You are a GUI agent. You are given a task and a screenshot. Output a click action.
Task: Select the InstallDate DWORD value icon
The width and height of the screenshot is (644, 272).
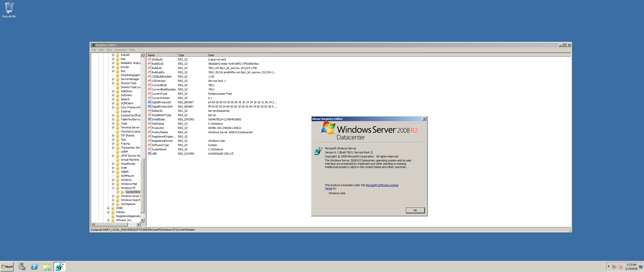tap(149, 119)
